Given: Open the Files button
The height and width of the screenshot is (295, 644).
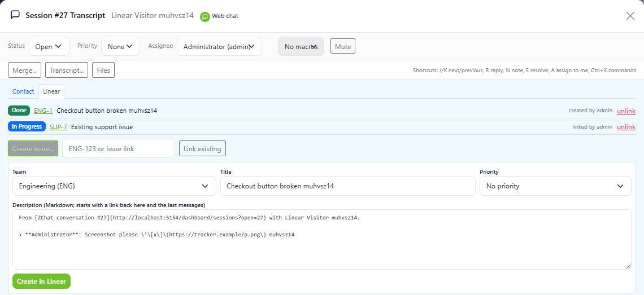Looking at the screenshot, I should click(103, 70).
